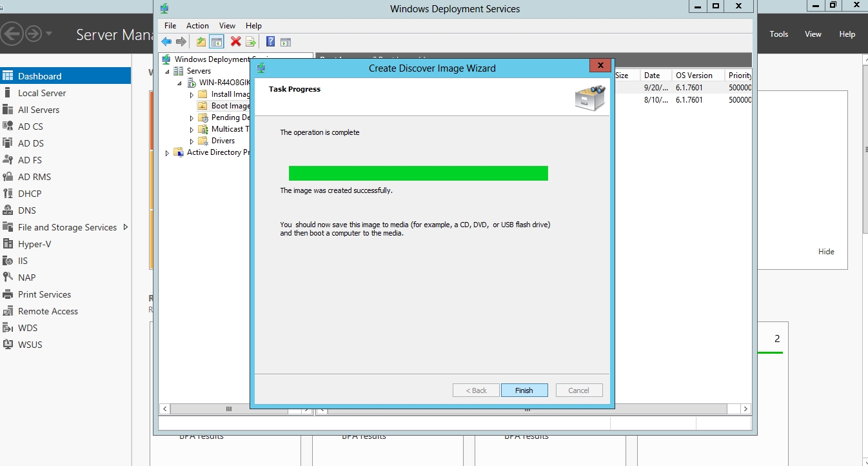Click the Forward arrow in WDS toolbar

pos(181,42)
